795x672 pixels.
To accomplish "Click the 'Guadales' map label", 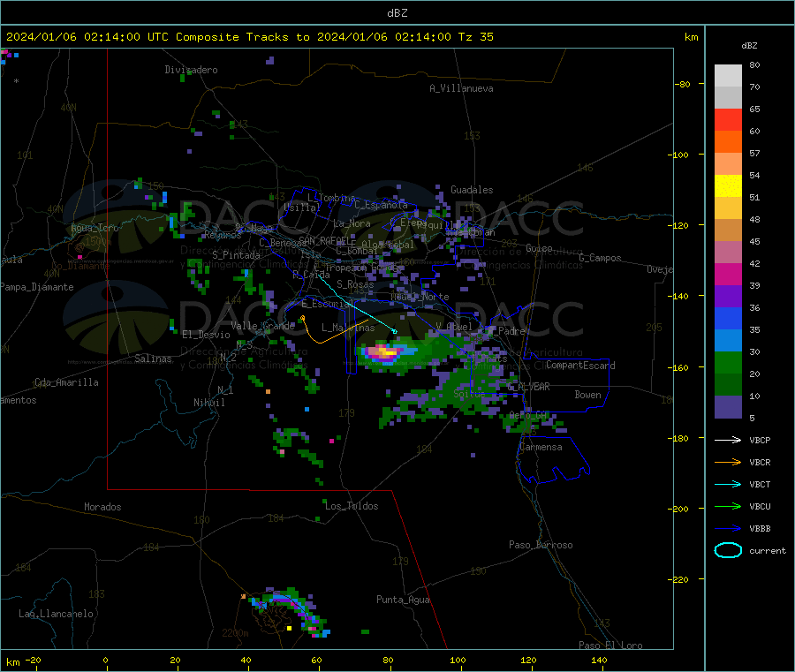I will (472, 190).
